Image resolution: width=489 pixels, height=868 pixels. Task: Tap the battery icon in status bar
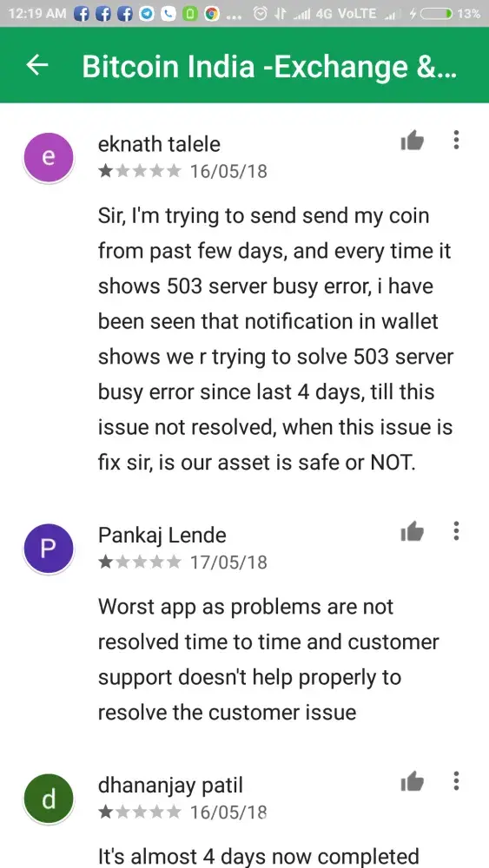436,14
